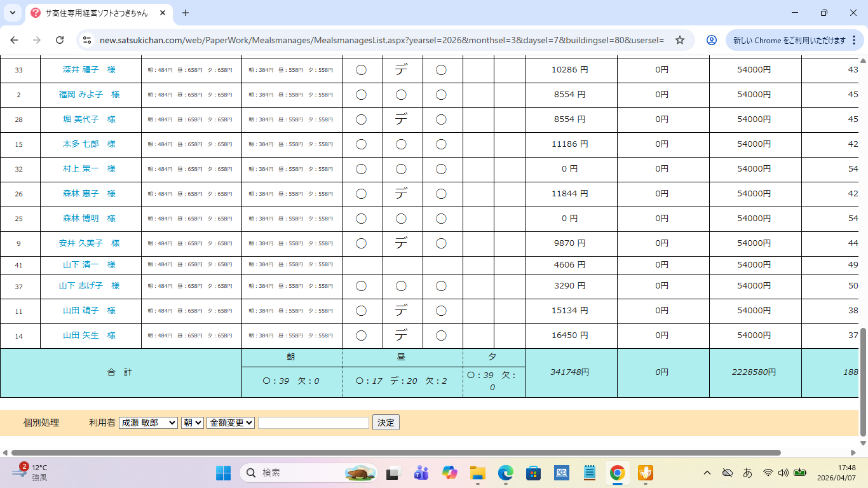Open Microsoft Edge from the taskbar
Screen dimensions: 868x488
505,473
